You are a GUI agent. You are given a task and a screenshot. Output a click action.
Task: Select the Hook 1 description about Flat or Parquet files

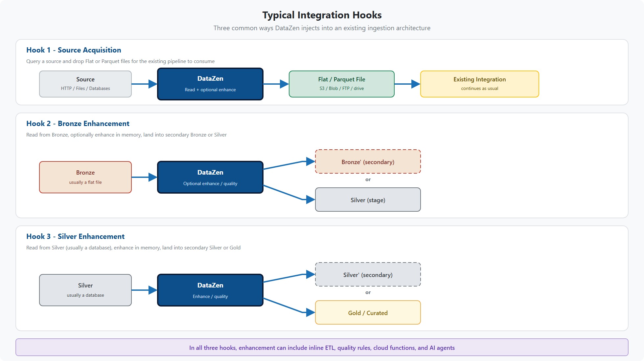point(120,61)
